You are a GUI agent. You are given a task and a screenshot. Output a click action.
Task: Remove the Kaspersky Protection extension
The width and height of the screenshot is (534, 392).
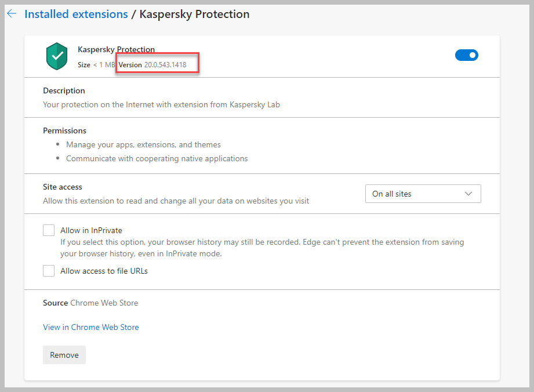tap(64, 355)
